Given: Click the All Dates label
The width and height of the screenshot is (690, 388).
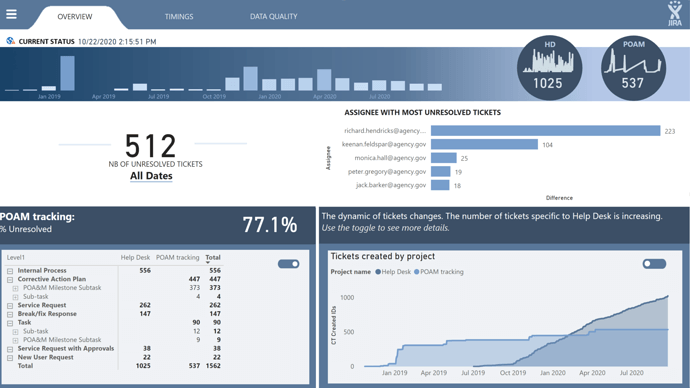Looking at the screenshot, I should point(151,176).
